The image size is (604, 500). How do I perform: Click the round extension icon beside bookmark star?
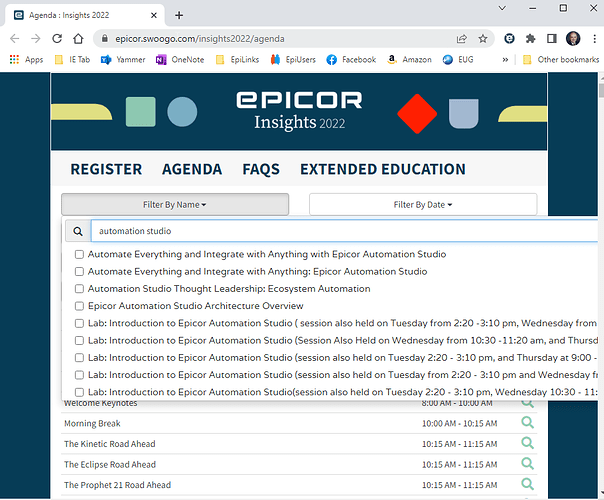pos(509,39)
